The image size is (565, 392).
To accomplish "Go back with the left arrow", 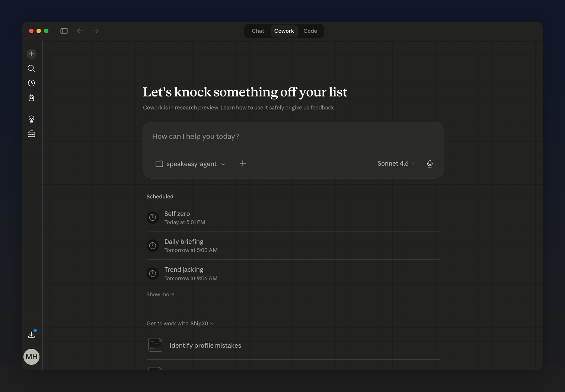I will tap(80, 31).
